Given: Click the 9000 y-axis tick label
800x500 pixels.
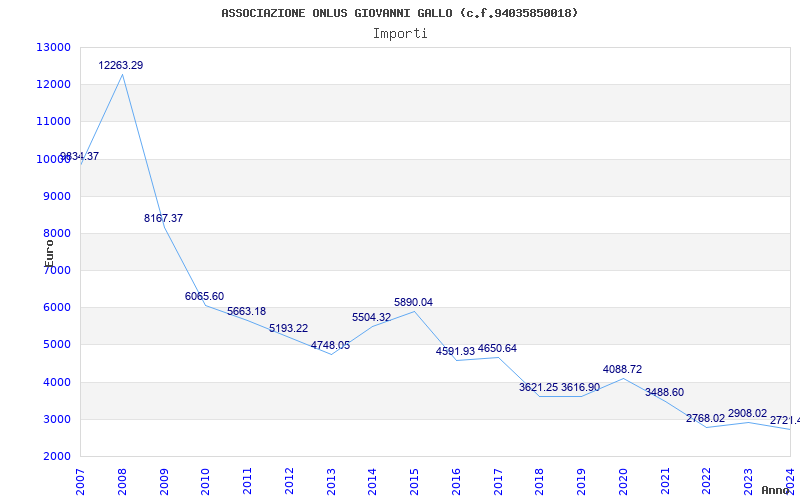Looking at the screenshot, I should pos(56,196).
